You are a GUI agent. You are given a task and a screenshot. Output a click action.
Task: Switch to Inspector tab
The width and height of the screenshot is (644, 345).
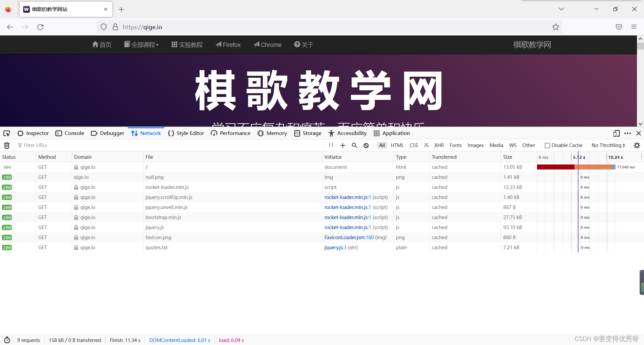(33, 133)
